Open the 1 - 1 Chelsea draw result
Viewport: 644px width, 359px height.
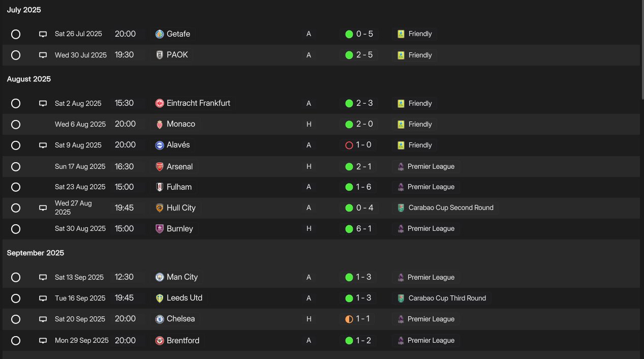(x=363, y=319)
